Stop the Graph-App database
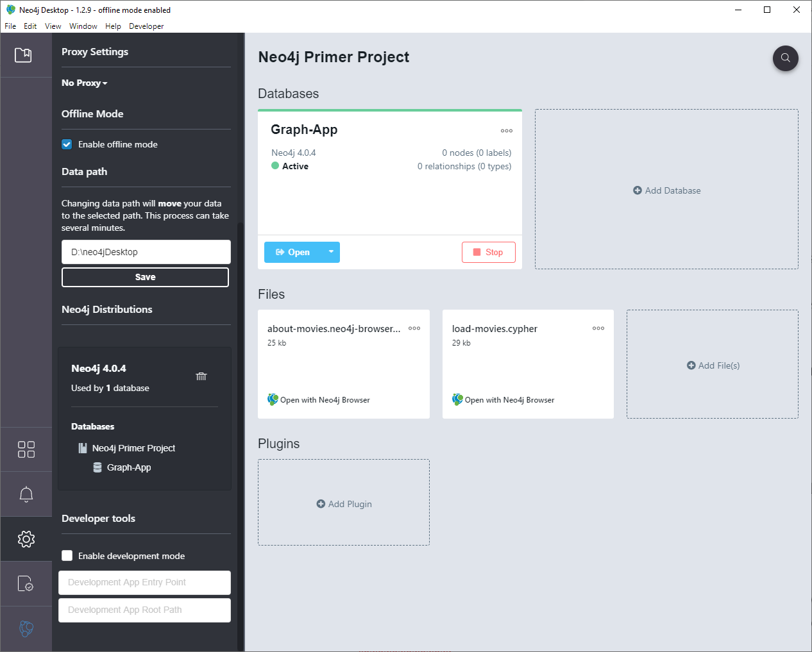Screen dimensions: 812x652 click(488, 252)
